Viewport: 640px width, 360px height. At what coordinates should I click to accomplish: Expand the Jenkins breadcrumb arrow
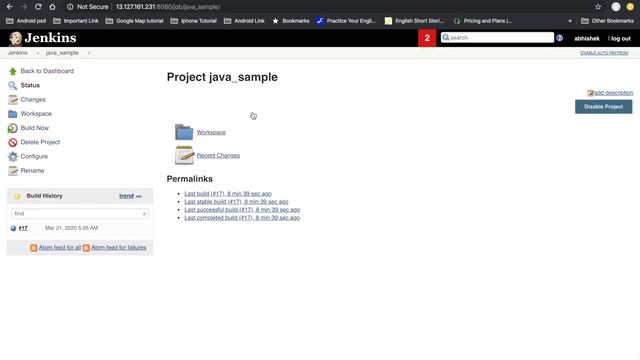(38, 53)
